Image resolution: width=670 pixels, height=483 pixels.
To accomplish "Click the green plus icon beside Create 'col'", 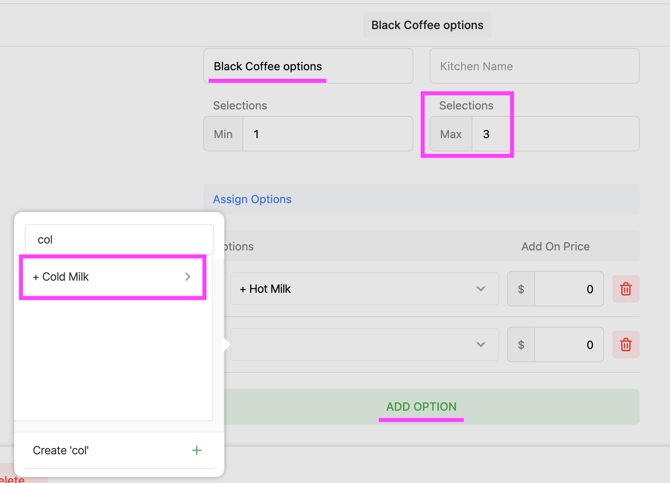I will click(x=197, y=450).
